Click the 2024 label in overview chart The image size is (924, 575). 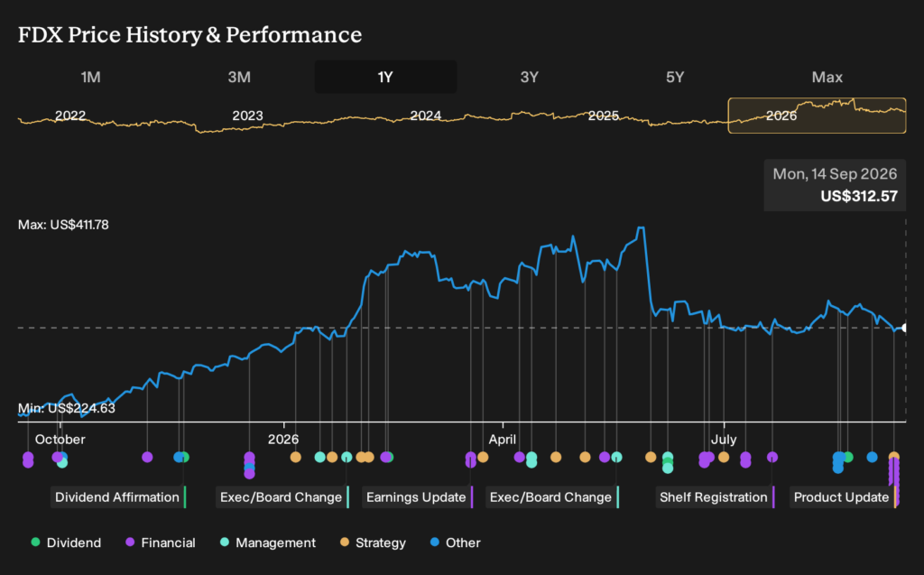click(x=426, y=116)
